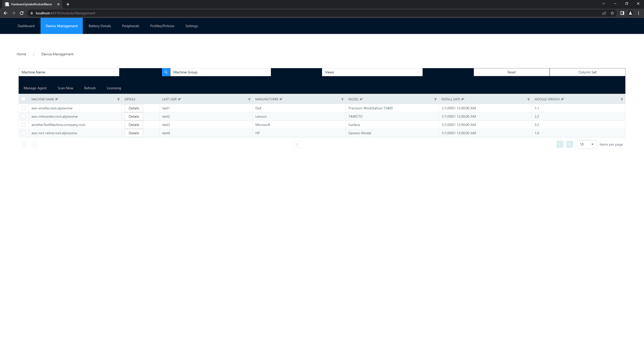Open filter for Model column
The height and width of the screenshot is (352, 644).
435,100
